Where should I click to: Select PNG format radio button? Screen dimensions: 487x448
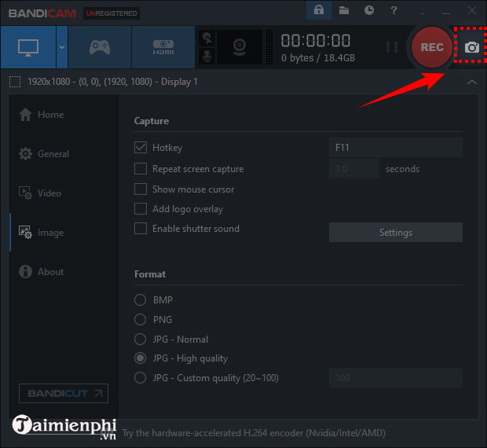[140, 320]
